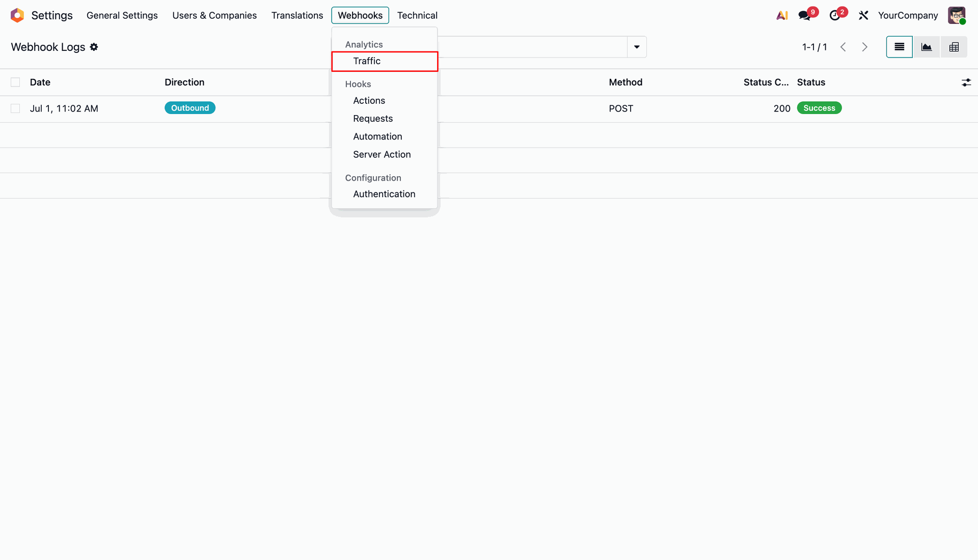Sort by Direction column header
Image resolution: width=978 pixels, height=560 pixels.
click(184, 82)
